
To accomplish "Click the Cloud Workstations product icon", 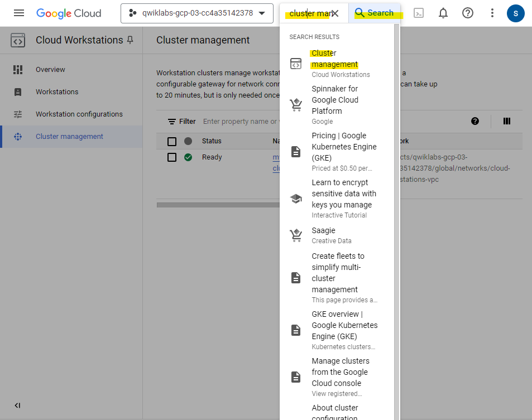I will pos(18,40).
